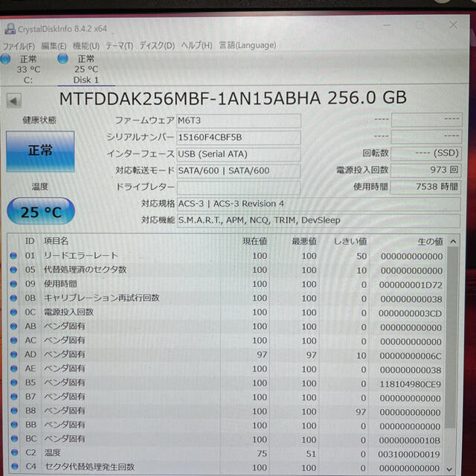This screenshot has width=476, height=476.
Task: Open the ファイル(F) menu
Action: point(19,46)
